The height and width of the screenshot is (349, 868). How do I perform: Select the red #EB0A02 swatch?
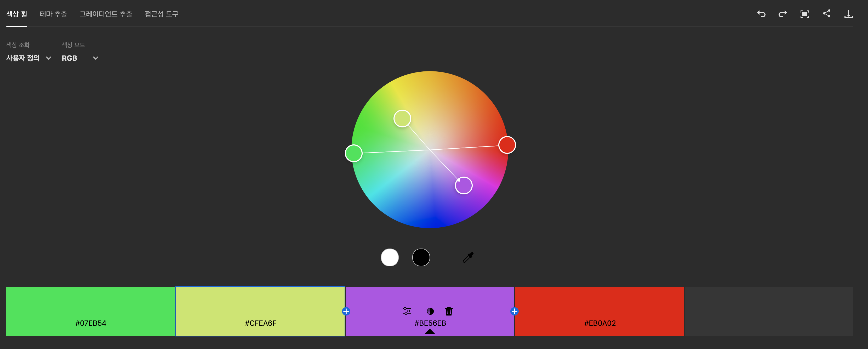click(x=599, y=311)
